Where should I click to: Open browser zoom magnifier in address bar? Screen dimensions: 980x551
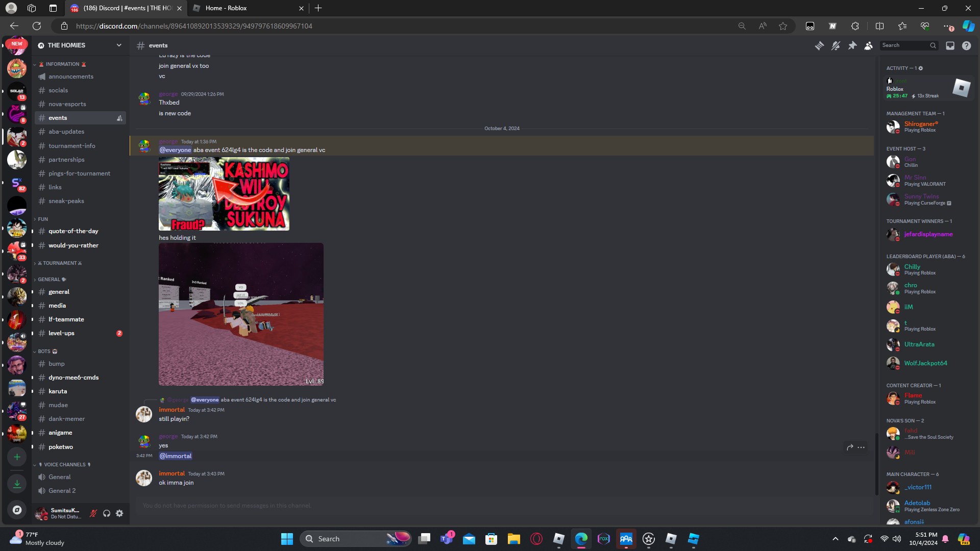(x=742, y=26)
